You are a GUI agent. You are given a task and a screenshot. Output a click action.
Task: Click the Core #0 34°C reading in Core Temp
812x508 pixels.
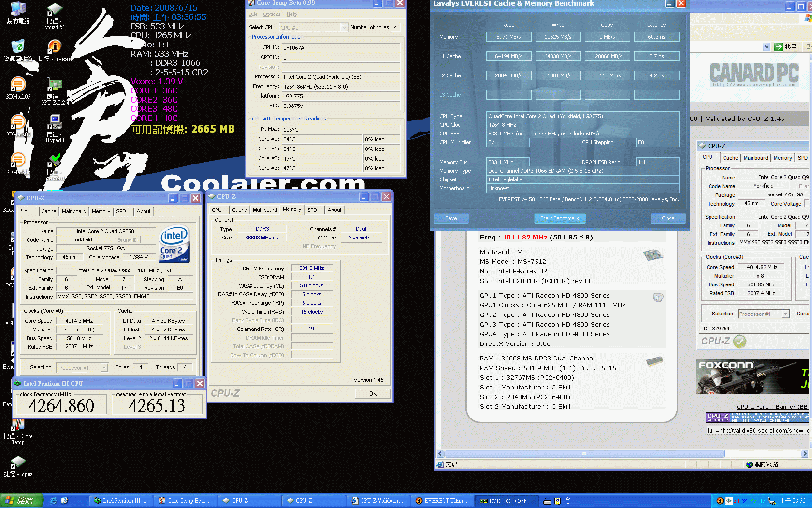click(x=322, y=139)
